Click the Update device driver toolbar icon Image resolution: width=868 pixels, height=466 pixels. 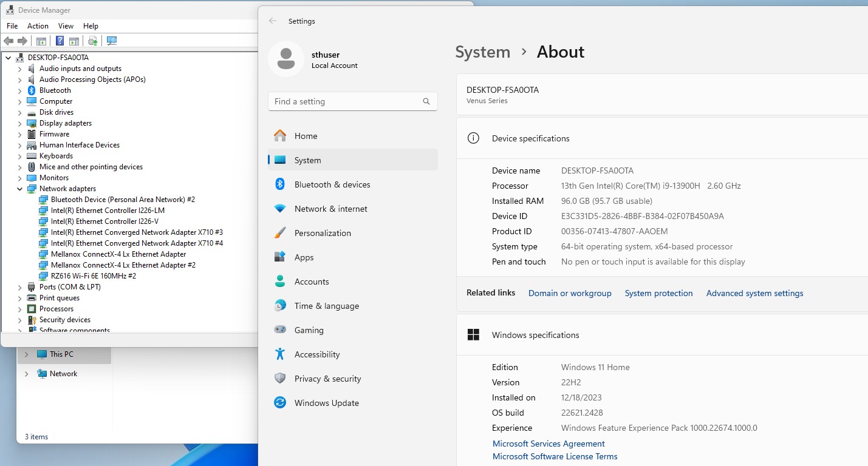point(93,41)
